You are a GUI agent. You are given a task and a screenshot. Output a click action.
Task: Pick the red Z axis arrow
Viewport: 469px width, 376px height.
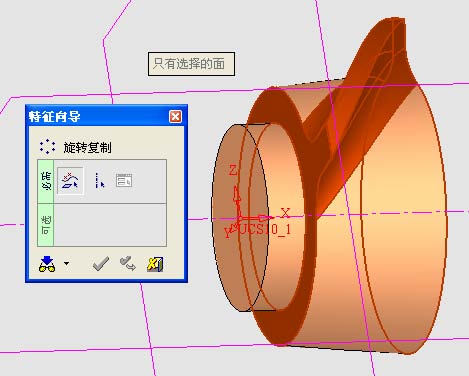[x=237, y=198]
